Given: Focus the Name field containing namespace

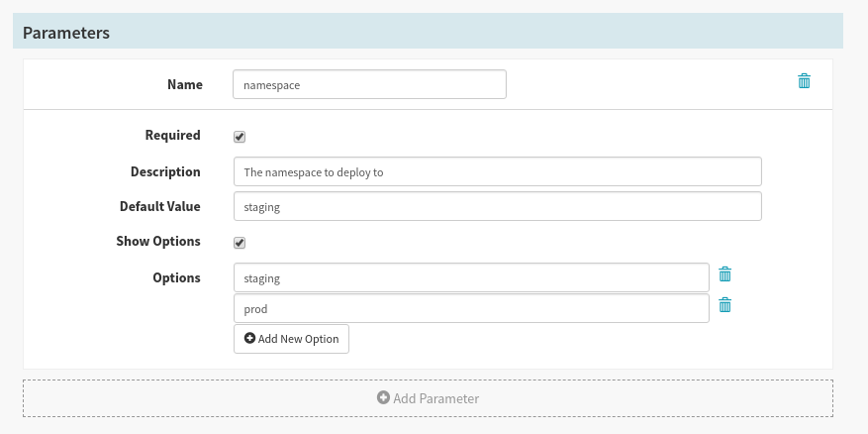Looking at the screenshot, I should pos(369,84).
